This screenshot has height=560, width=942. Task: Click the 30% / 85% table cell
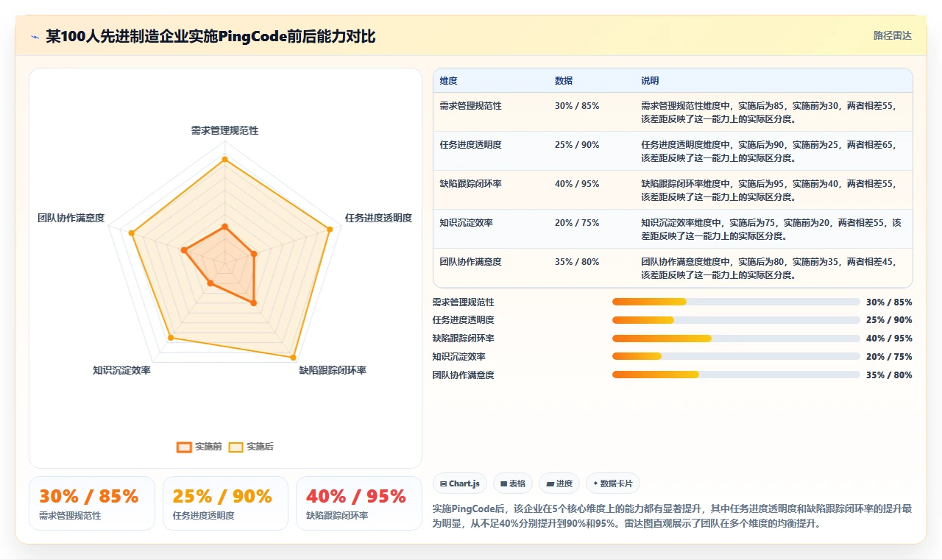click(x=577, y=106)
